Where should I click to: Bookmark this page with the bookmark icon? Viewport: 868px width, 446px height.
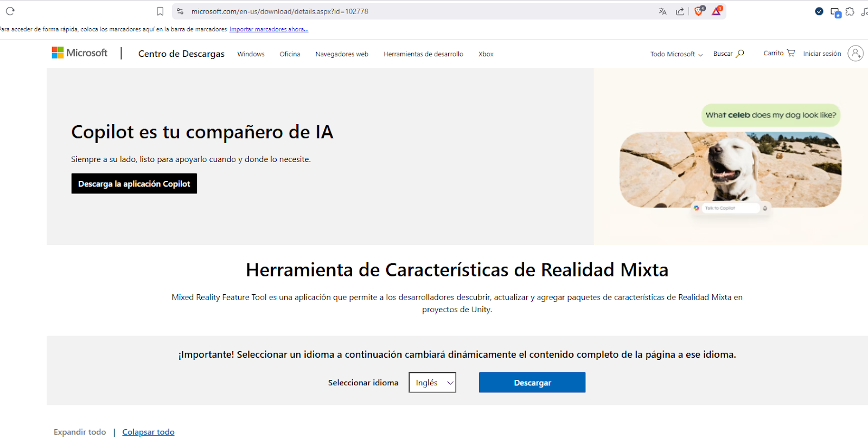tap(160, 11)
